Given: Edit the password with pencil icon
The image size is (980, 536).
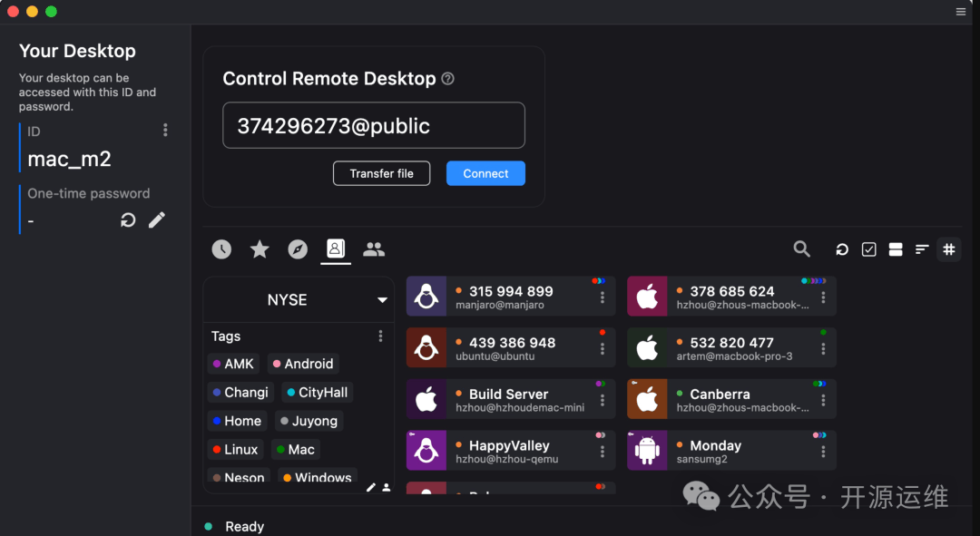Looking at the screenshot, I should point(157,220).
